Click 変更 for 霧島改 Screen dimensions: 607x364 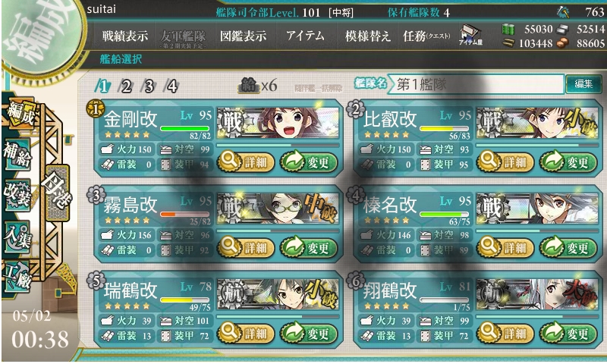309,247
